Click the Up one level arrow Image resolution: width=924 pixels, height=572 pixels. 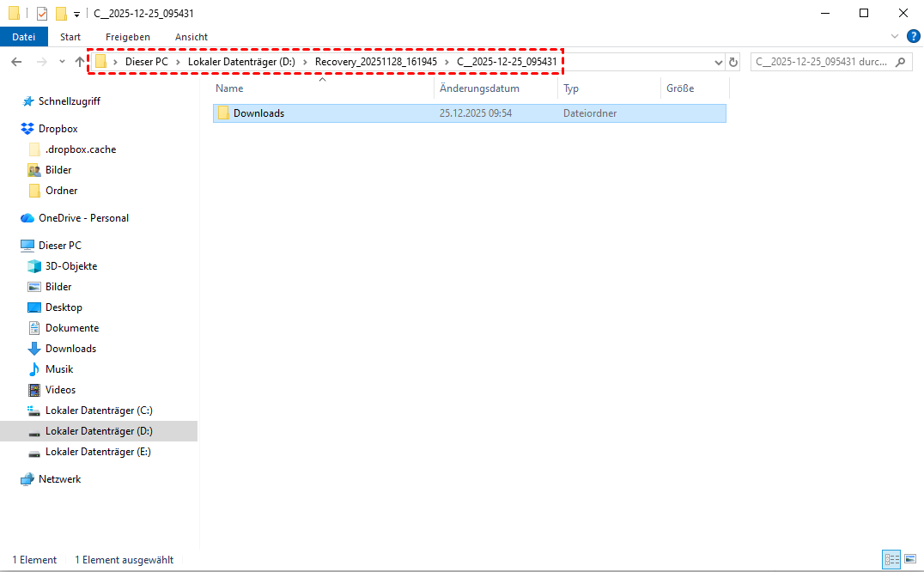click(80, 62)
